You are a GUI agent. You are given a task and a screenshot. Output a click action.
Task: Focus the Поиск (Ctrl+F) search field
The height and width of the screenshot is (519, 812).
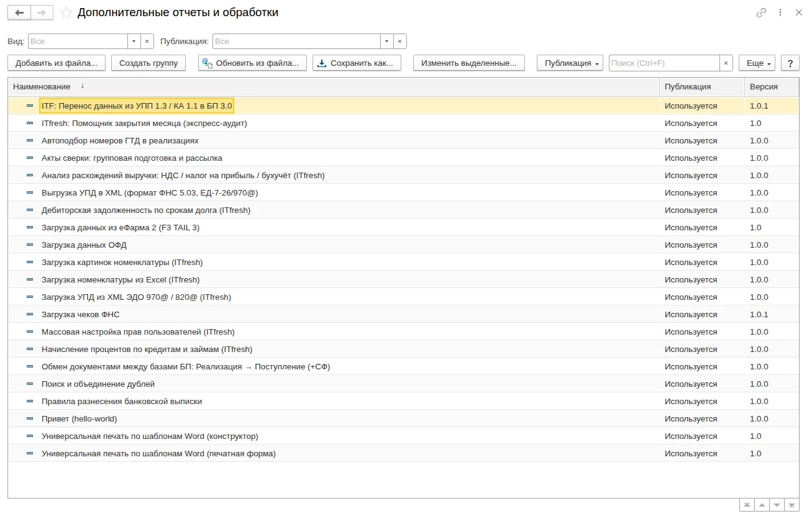(664, 63)
